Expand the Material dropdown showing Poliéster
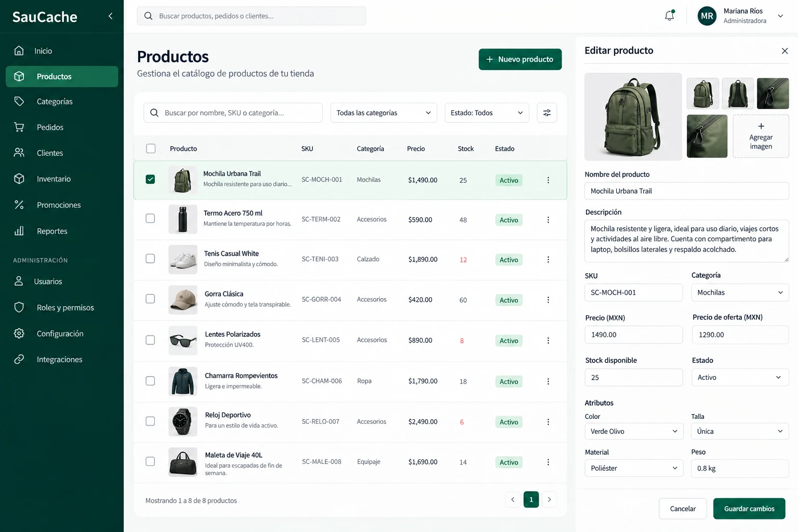Image resolution: width=798 pixels, height=532 pixels. coord(634,468)
